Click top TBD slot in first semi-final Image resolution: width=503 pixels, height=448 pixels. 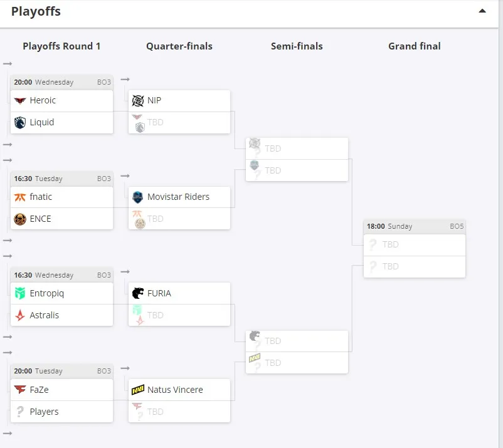(x=297, y=148)
